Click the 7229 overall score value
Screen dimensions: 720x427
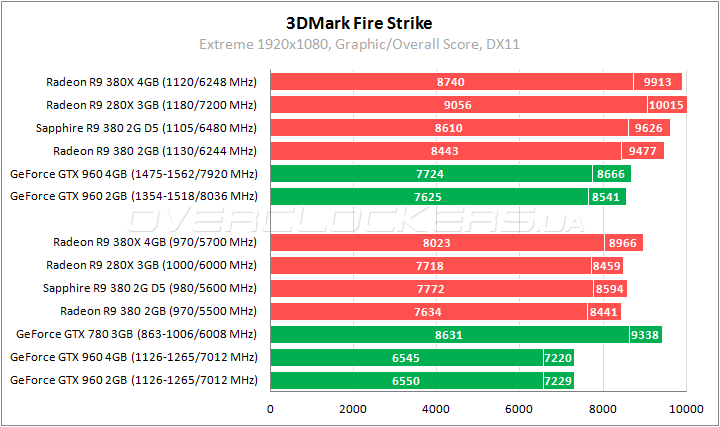(x=557, y=380)
